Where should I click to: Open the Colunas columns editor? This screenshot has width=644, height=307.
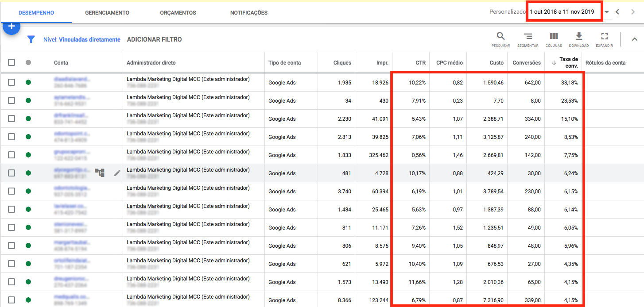point(554,39)
